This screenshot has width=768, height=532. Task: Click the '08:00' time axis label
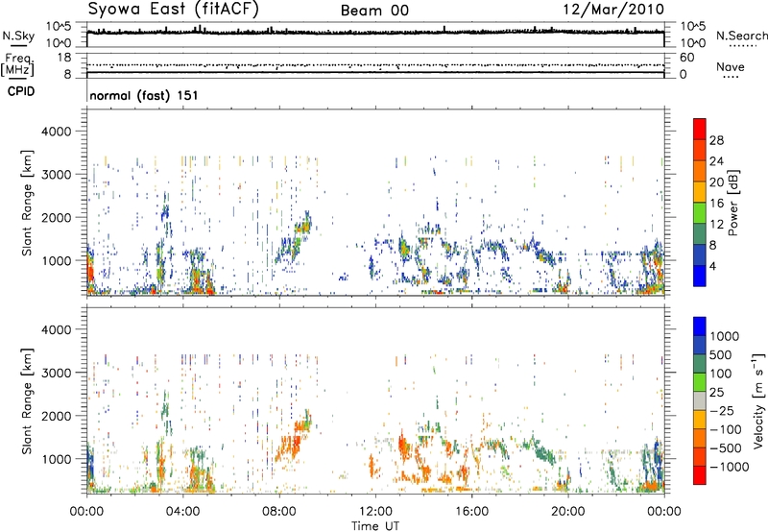[x=279, y=512]
